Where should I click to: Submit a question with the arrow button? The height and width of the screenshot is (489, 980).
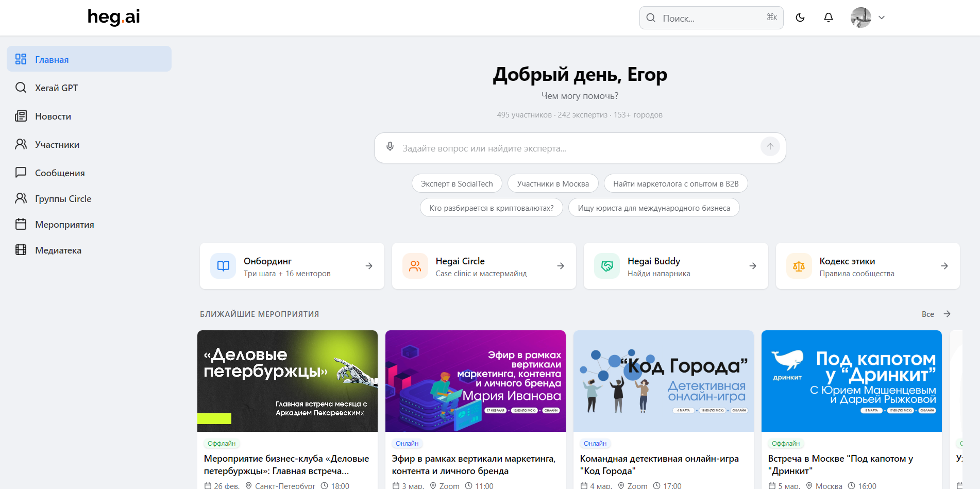770,146
